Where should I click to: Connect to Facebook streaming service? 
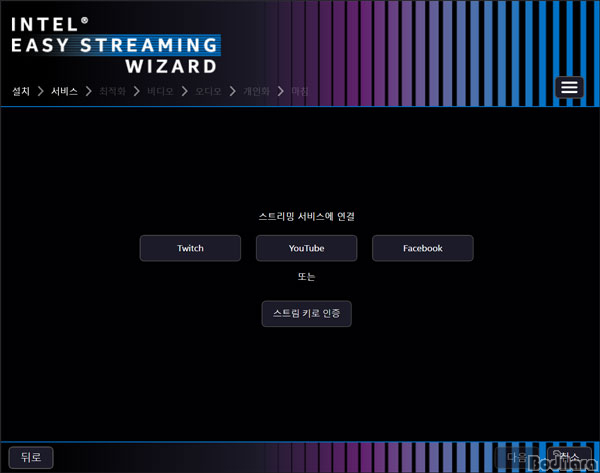(x=423, y=248)
